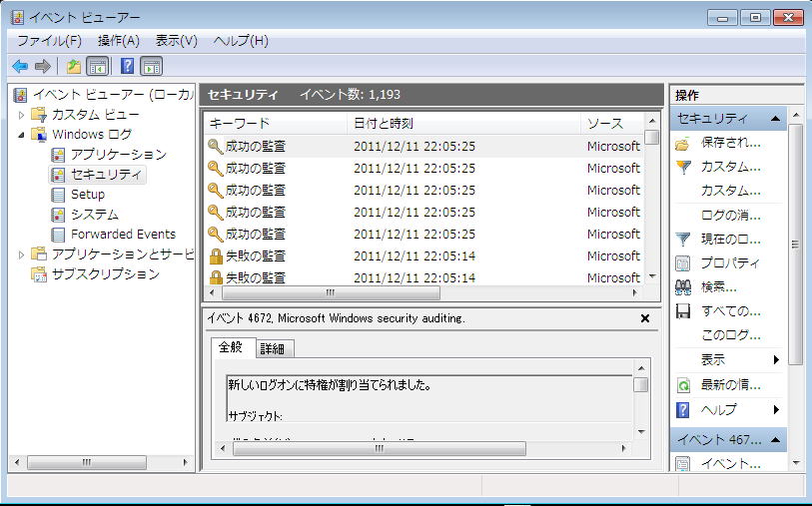Open the 操作(A) menu
812x506 pixels.
click(119, 41)
